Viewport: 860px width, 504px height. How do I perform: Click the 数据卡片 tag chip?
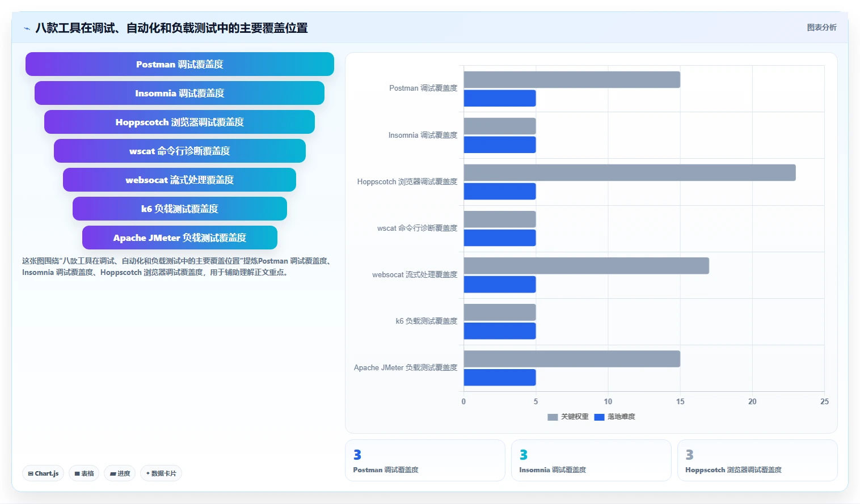[x=161, y=473]
